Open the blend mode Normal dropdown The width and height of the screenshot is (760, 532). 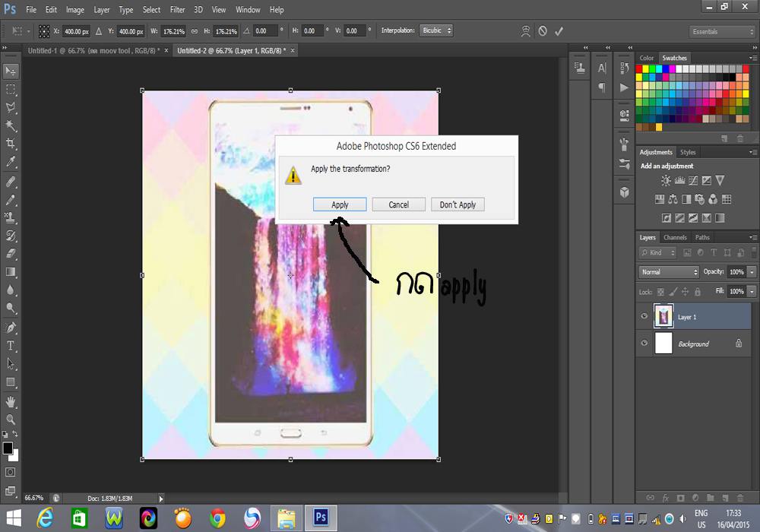point(669,272)
